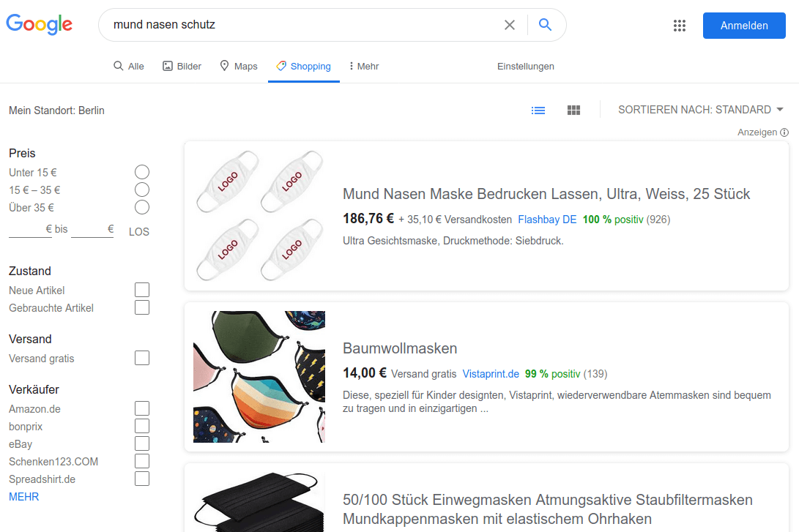Enable the Versand gratis checkbox
Image resolution: width=799 pixels, height=532 pixels.
click(x=142, y=358)
